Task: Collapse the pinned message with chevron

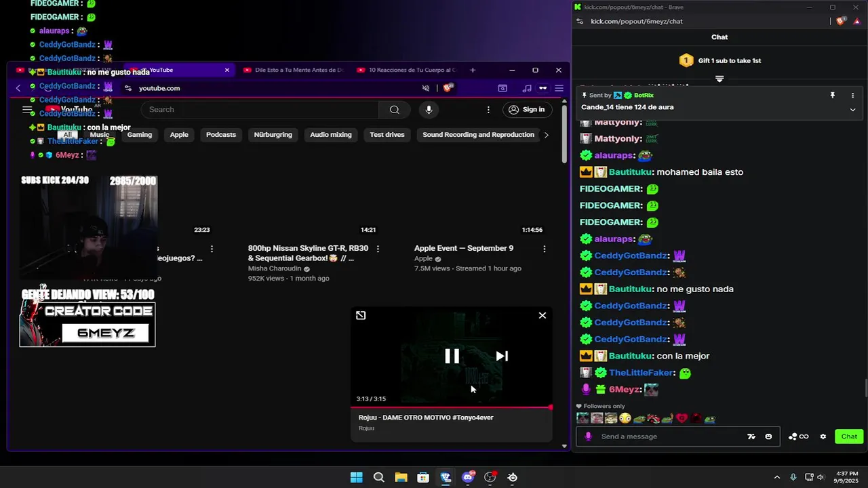Action: click(853, 109)
